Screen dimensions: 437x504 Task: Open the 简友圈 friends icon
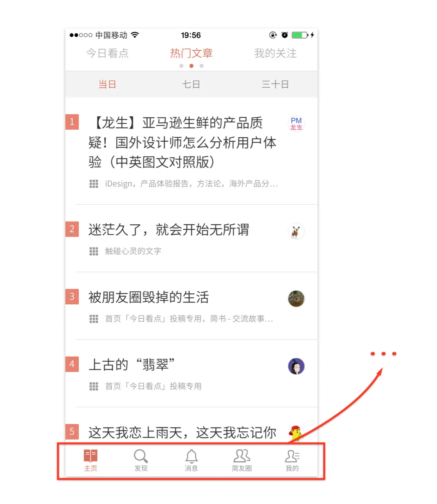(x=242, y=456)
